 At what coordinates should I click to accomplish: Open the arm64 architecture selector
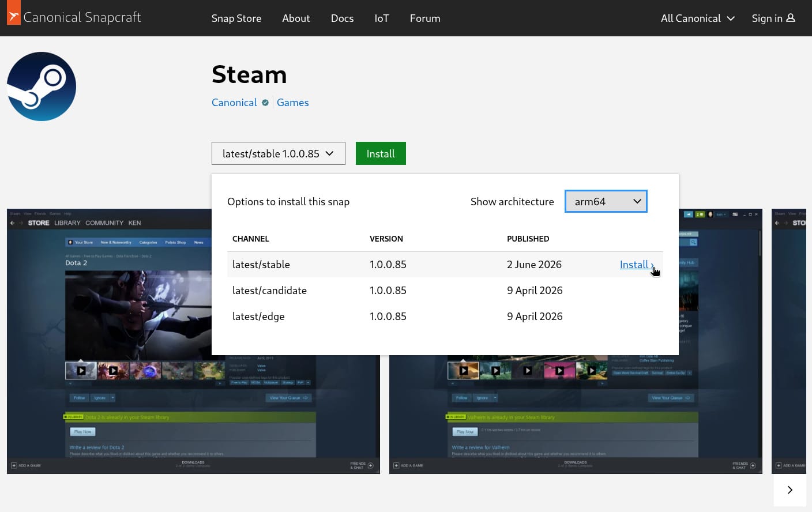606,201
